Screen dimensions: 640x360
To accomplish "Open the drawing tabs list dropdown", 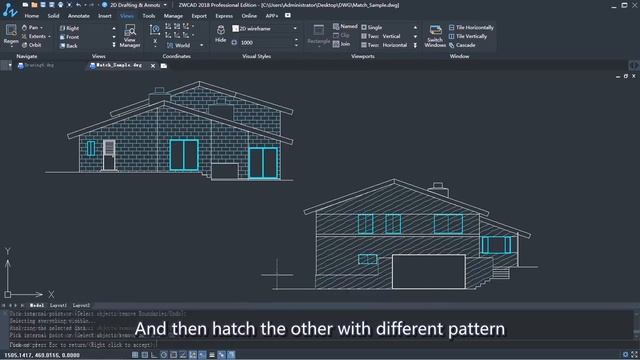I will click(x=10, y=66).
